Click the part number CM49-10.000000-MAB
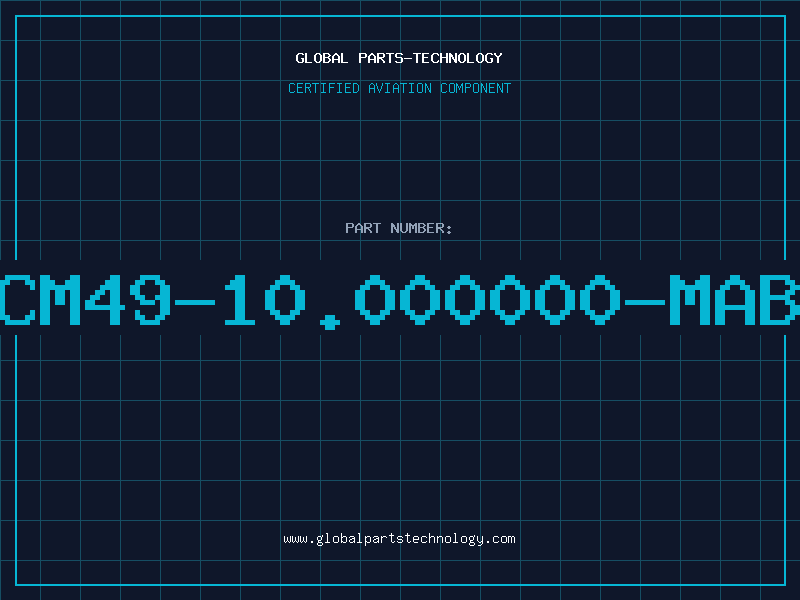Image resolution: width=800 pixels, height=600 pixels. [400, 300]
